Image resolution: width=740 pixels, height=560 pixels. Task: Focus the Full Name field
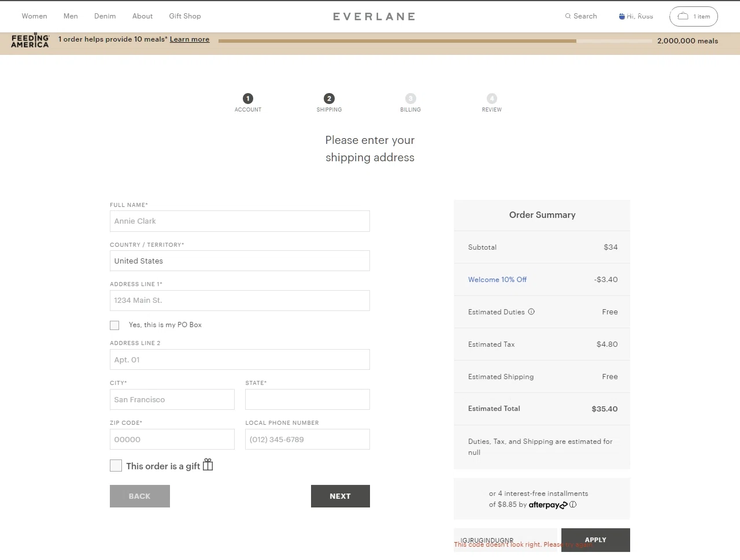pyautogui.click(x=240, y=221)
